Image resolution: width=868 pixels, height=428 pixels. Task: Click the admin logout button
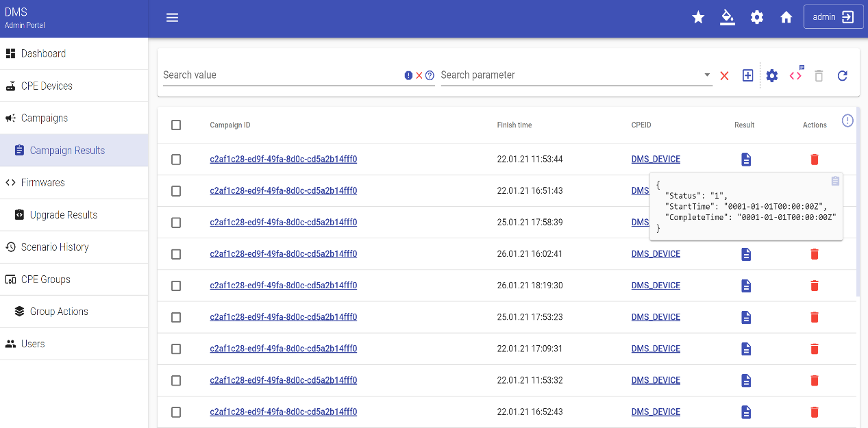point(833,18)
